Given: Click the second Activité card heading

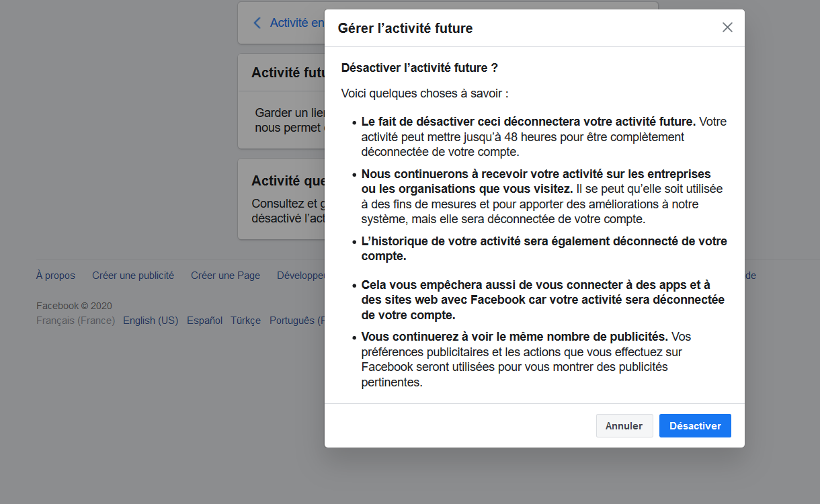Looking at the screenshot, I should coord(287,181).
